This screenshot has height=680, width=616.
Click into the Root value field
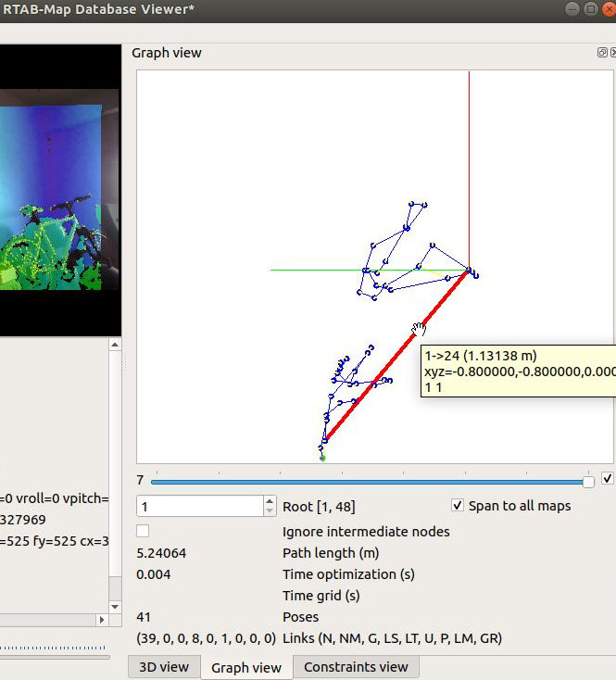[x=199, y=506]
